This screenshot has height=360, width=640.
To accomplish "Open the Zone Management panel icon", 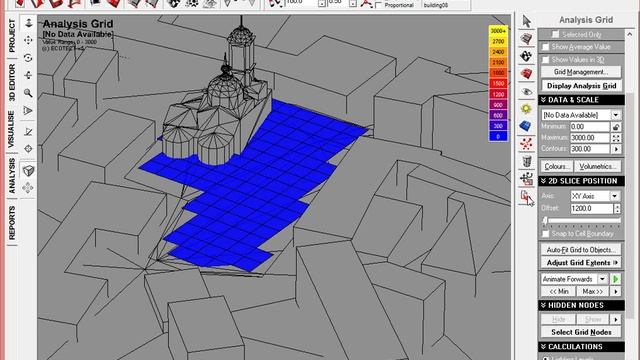I will tap(527, 39).
